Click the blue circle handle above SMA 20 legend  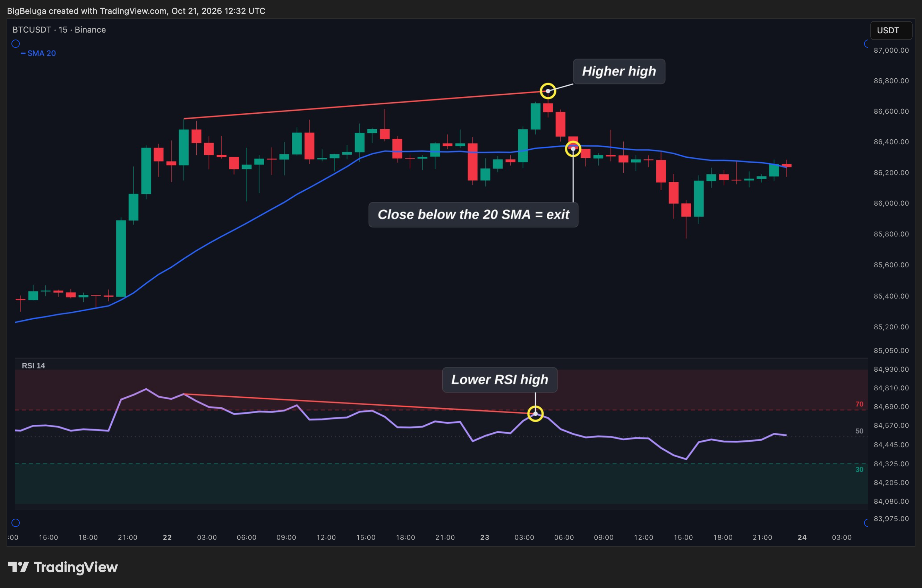pyautogui.click(x=16, y=44)
